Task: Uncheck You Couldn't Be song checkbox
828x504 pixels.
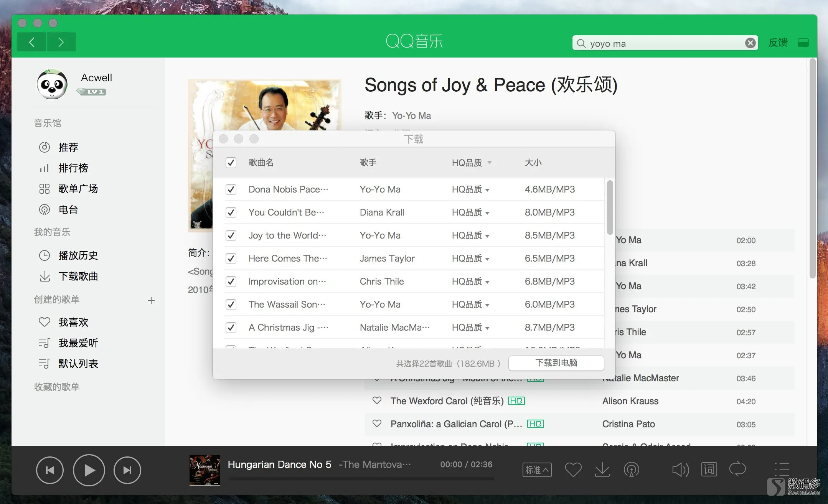Action: [231, 212]
